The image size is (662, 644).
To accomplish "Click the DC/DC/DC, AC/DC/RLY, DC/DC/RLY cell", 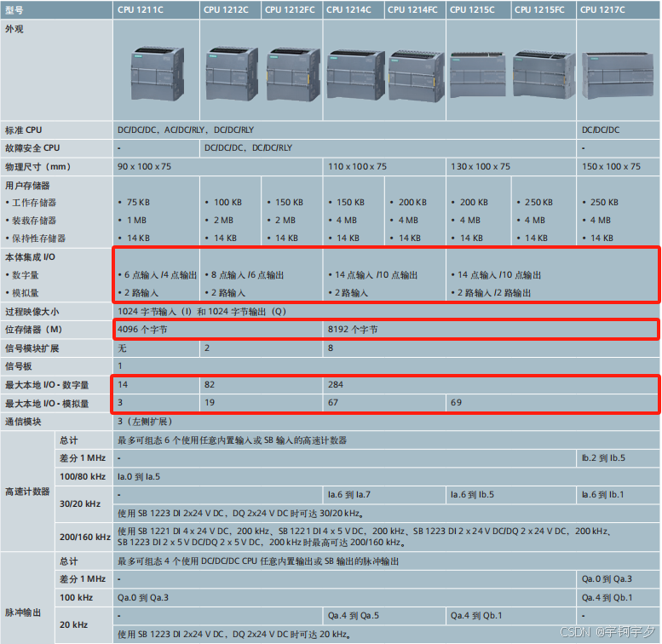I will point(344,130).
